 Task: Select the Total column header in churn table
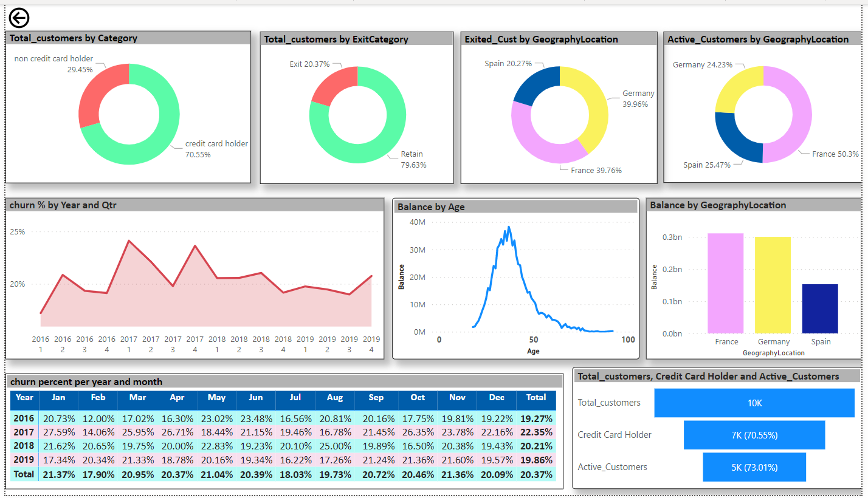[536, 398]
